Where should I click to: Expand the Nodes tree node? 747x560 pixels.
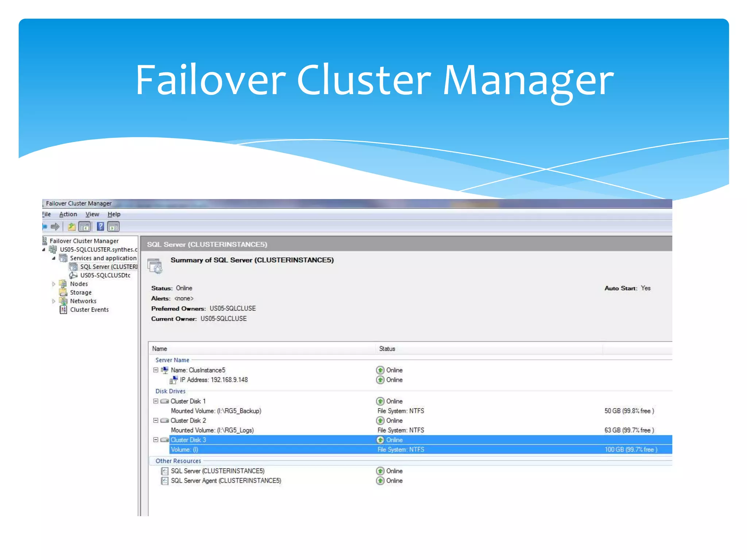[54, 284]
